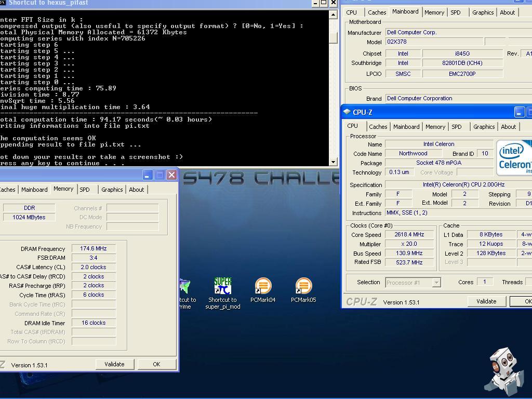This screenshot has width=532, height=399.
Task: Switch to Mainboard tab in CPU window
Action: (x=406, y=127)
